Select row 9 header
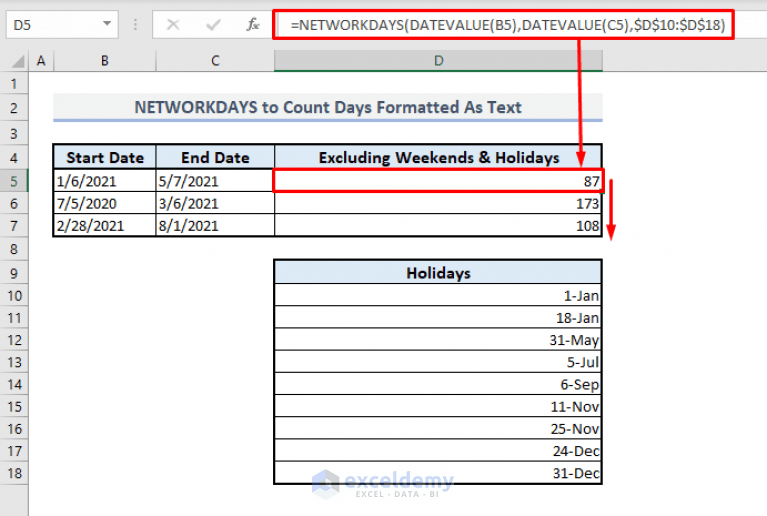 click(x=14, y=273)
